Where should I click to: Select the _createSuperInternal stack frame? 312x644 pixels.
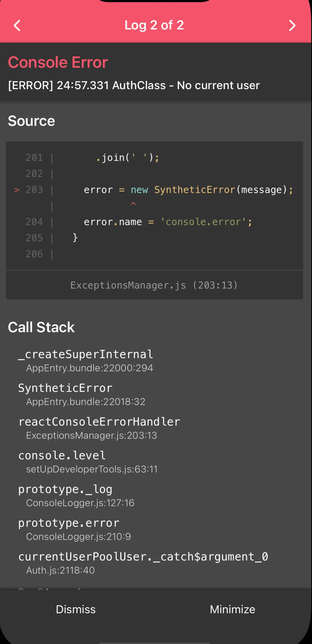pos(86,360)
